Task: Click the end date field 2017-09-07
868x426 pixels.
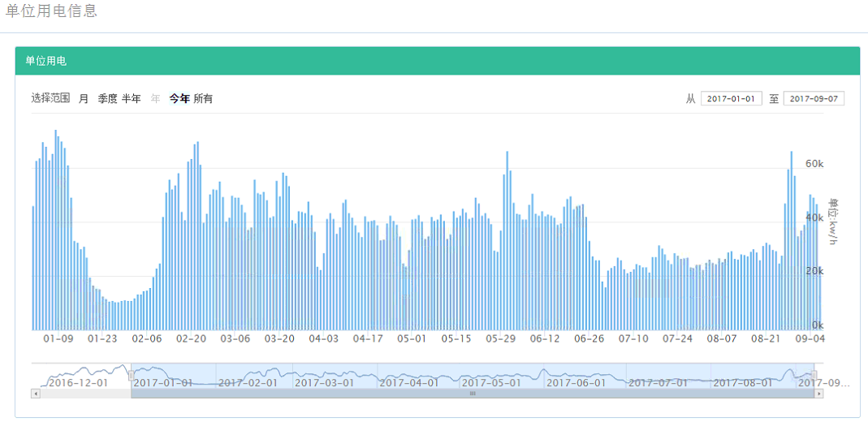Action: 814,99
